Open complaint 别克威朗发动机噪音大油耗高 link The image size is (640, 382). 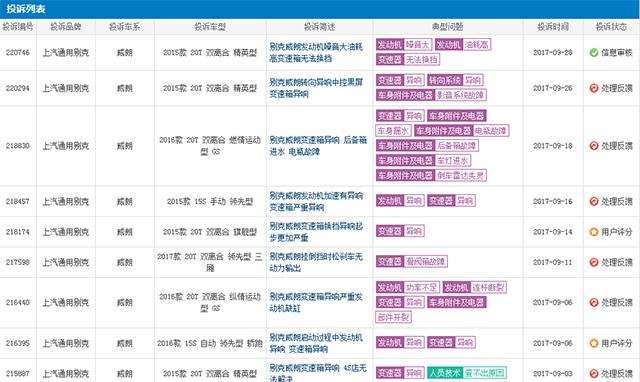coord(316,53)
